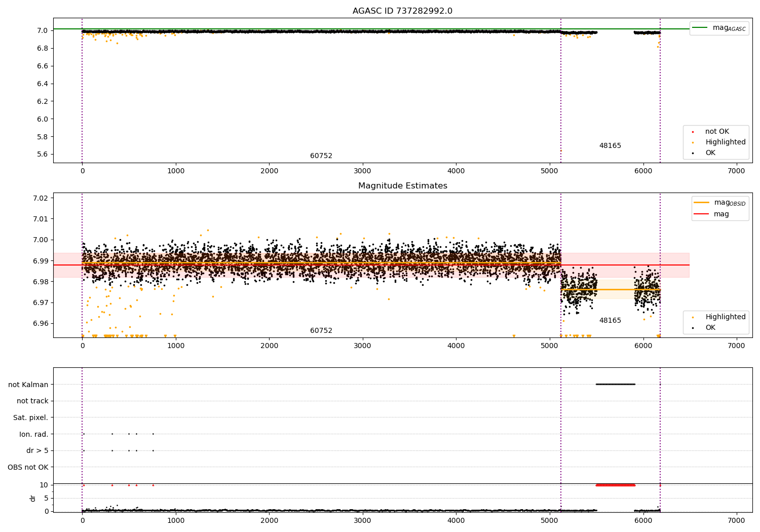Click the mag OBSID legend label in middle plot
This screenshot has height=532, width=760.
click(x=730, y=203)
